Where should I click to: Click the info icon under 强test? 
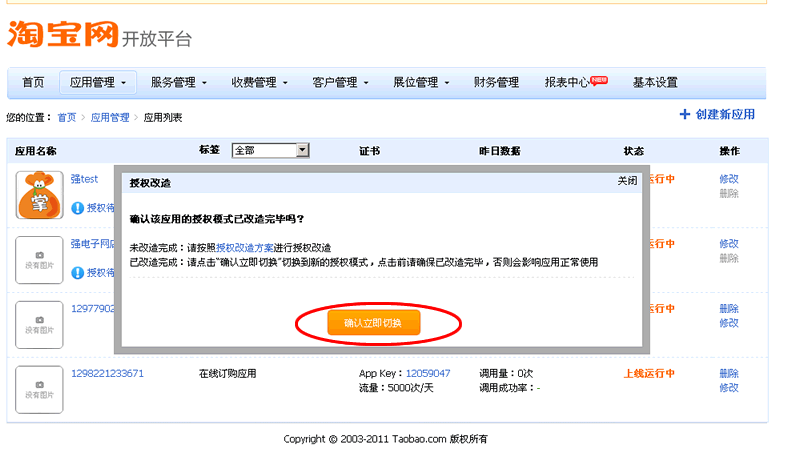pyautogui.click(x=77, y=208)
